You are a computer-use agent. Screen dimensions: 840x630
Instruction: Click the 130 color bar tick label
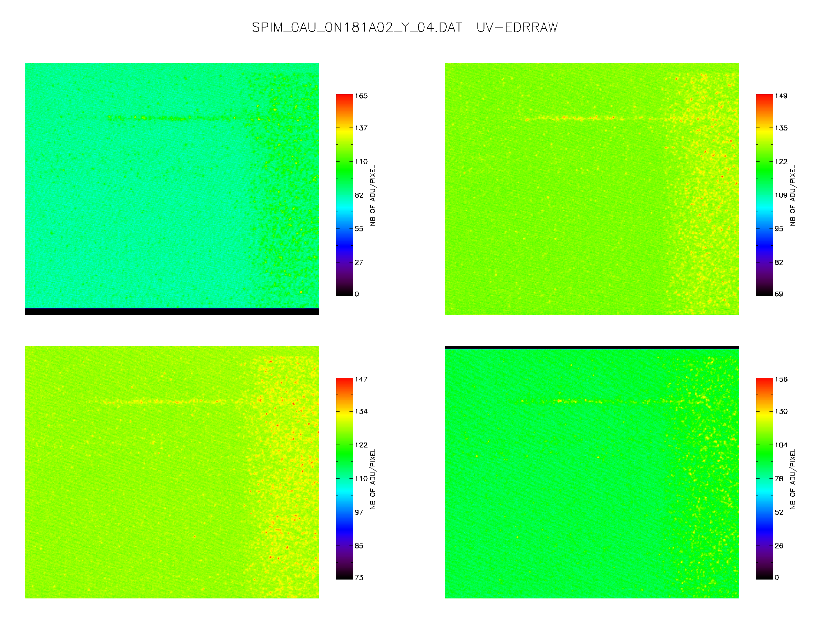pos(781,411)
